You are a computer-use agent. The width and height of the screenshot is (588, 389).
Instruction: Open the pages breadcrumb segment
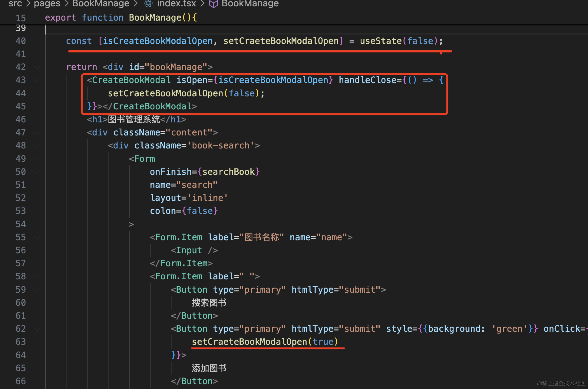47,4
